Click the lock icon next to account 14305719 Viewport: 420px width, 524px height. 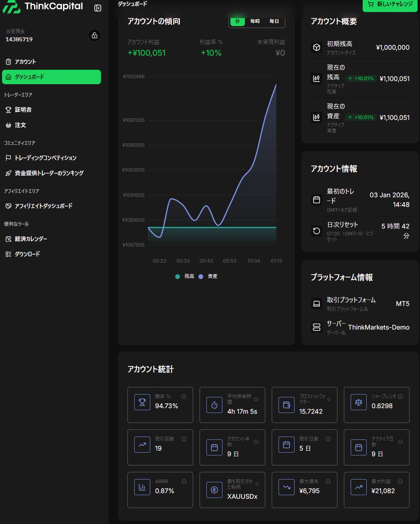(x=94, y=35)
